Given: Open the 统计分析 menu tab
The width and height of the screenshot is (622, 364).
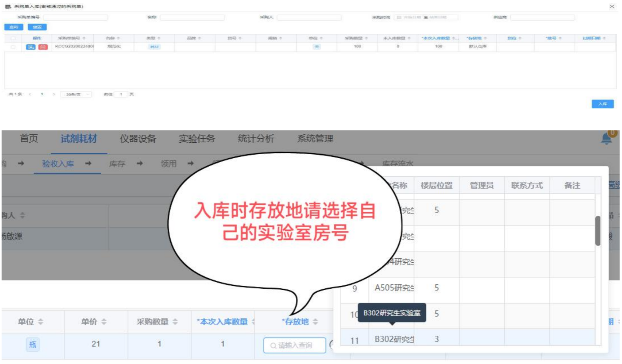Looking at the screenshot, I should point(256,139).
